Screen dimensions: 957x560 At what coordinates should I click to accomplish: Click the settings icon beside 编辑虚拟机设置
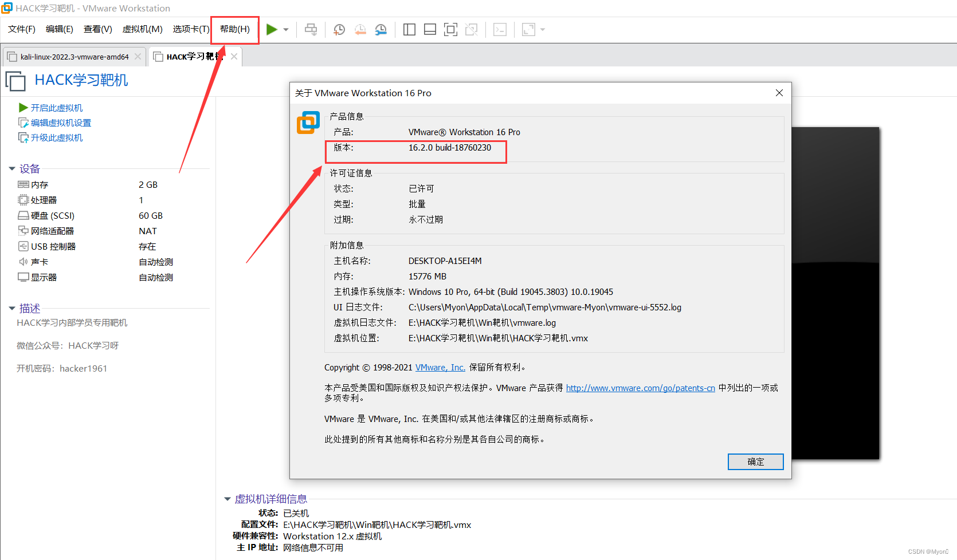[23, 123]
